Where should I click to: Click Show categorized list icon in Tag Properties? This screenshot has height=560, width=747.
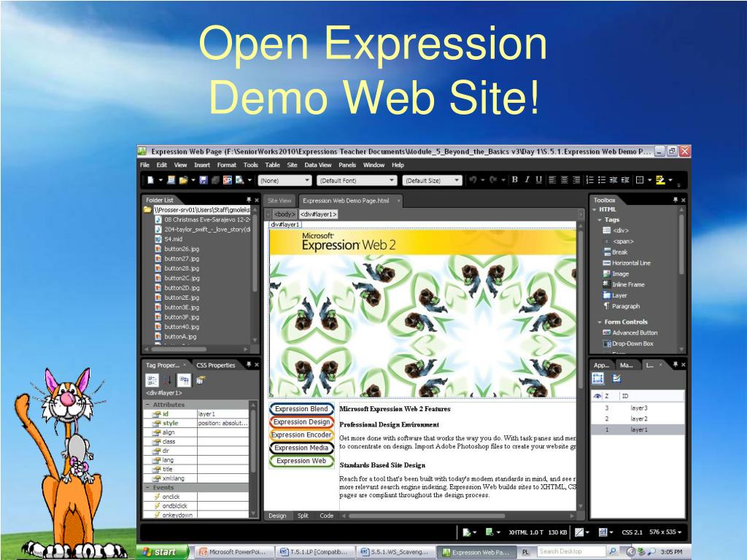(x=152, y=380)
